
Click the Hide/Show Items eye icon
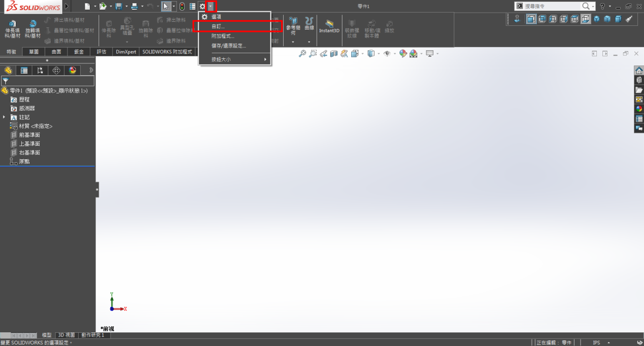click(x=387, y=53)
